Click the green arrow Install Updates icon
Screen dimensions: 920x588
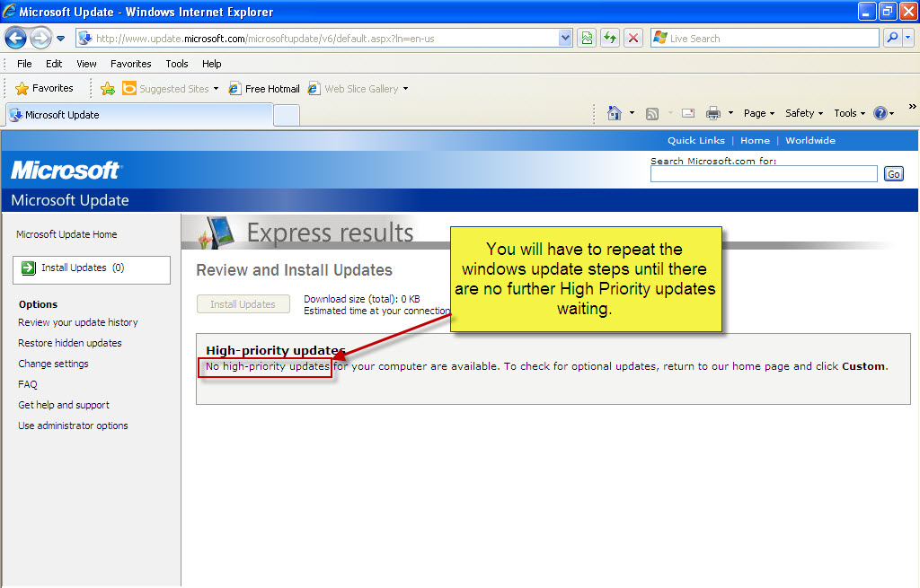click(28, 268)
